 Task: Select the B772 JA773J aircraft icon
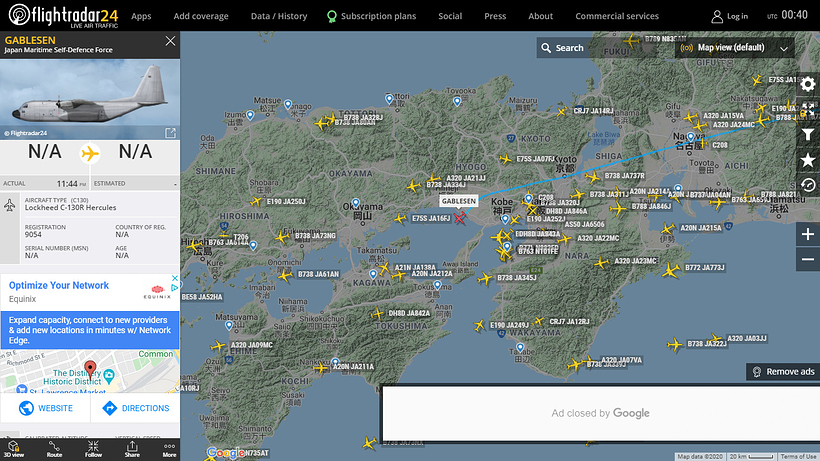coord(670,271)
